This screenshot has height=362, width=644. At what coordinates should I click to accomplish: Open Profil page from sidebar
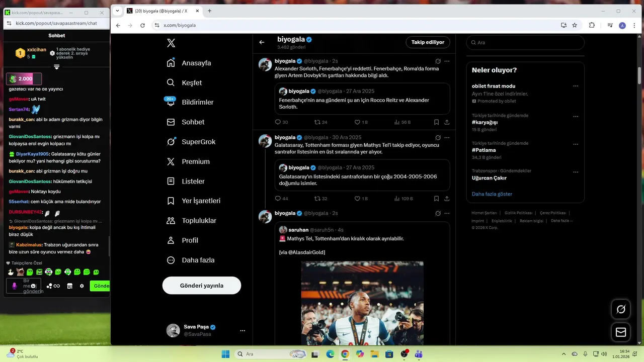click(182, 240)
